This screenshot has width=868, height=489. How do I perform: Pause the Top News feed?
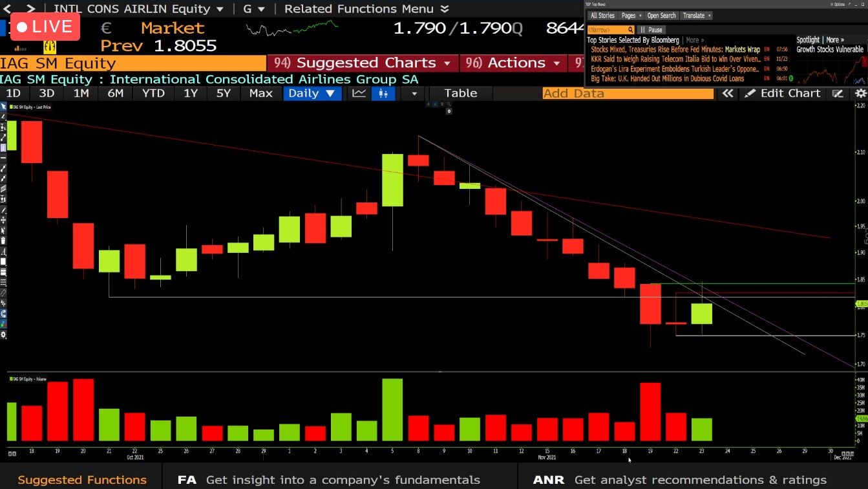651,30
